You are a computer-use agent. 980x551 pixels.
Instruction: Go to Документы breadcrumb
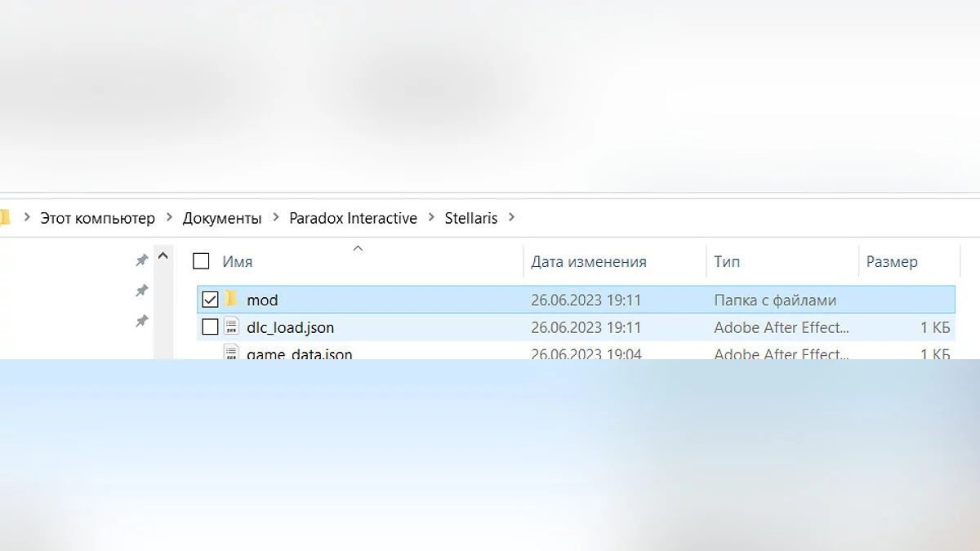pos(222,218)
